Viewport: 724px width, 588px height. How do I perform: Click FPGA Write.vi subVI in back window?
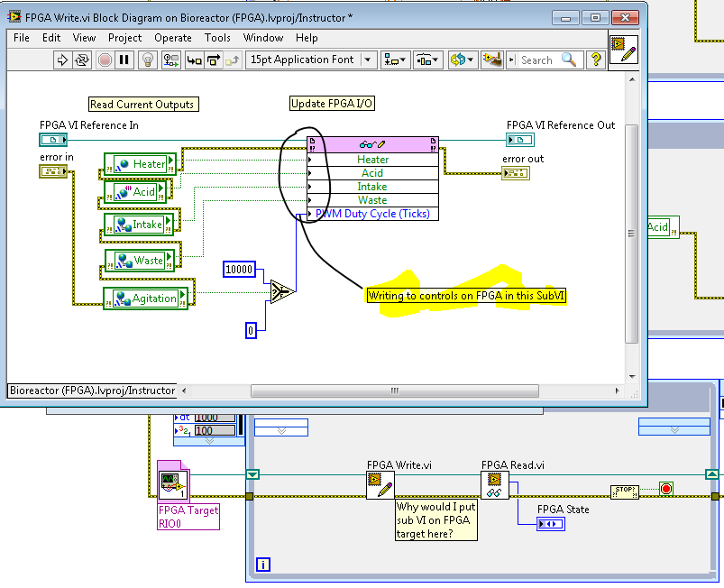[x=380, y=485]
